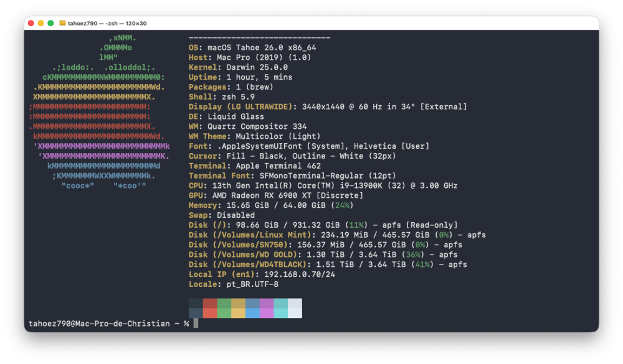Screen dimensions: 623x364
Task: Click the 'Uptime: 1 hour, 5 mins' line
Action: click(x=240, y=77)
